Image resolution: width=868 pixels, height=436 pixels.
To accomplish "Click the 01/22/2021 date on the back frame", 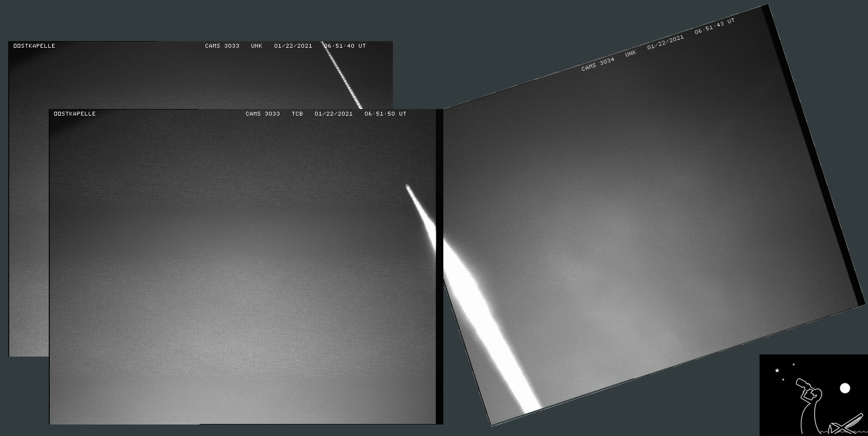I will pos(293,46).
